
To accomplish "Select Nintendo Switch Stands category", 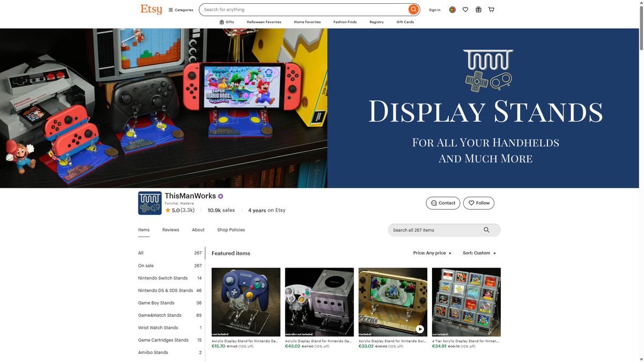I will [x=170, y=278].
